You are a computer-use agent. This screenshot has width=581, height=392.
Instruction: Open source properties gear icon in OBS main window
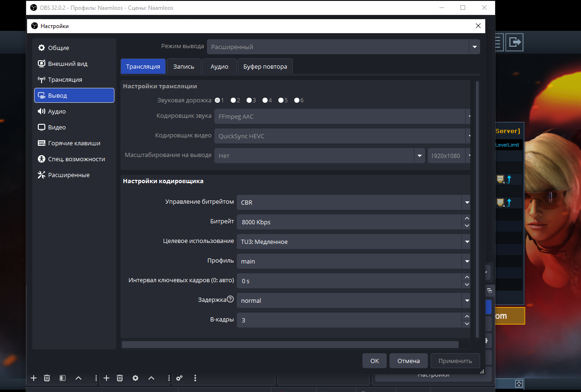pos(135,378)
